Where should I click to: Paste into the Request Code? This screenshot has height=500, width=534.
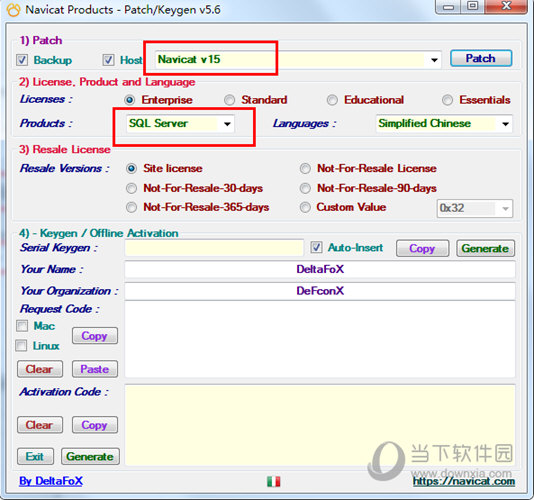(x=95, y=369)
